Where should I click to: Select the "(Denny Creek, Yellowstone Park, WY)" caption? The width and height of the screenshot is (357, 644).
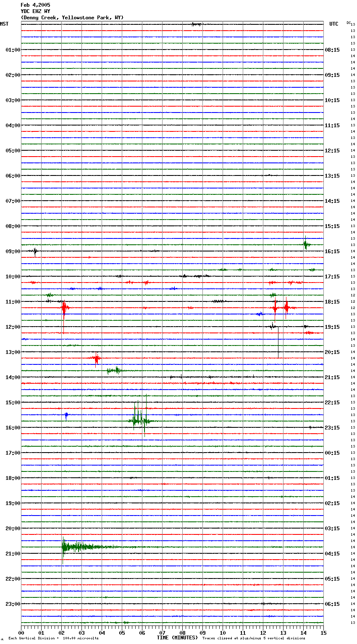(x=72, y=18)
